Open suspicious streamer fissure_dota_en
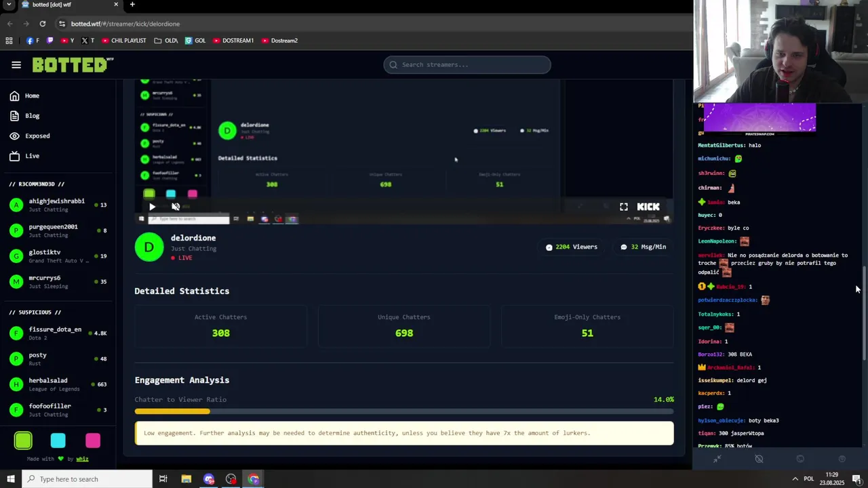868x488 pixels. (58, 333)
